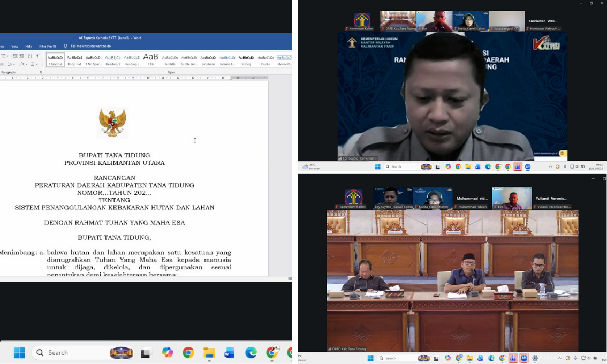
Task: Open the Paragraph settings dialog launcher
Action: [x=42, y=72]
